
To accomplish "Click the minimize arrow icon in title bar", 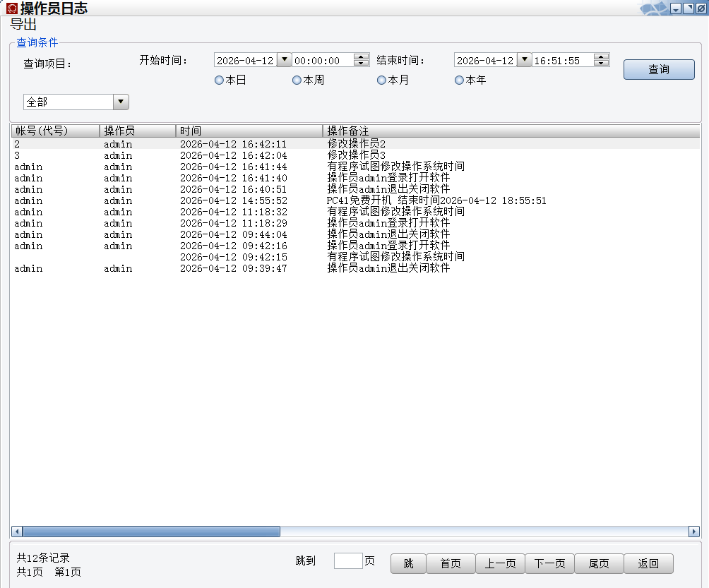I will tap(676, 8).
